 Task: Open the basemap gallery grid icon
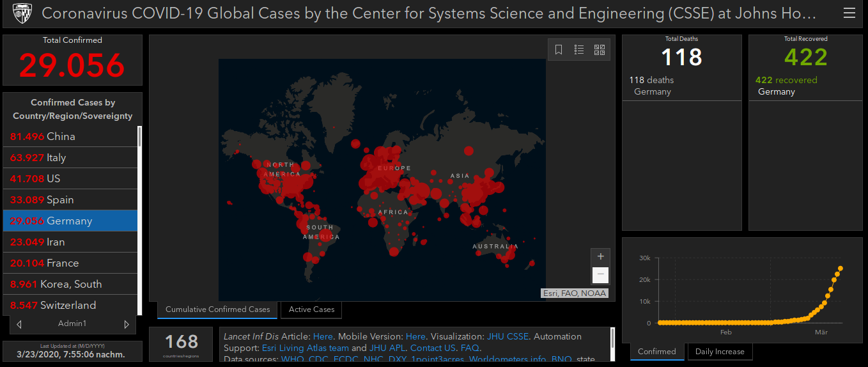600,50
